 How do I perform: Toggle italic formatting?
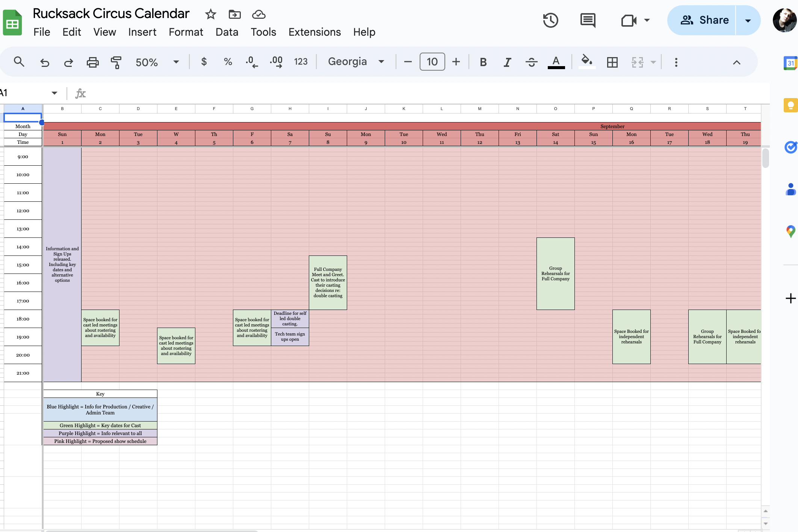pos(507,62)
